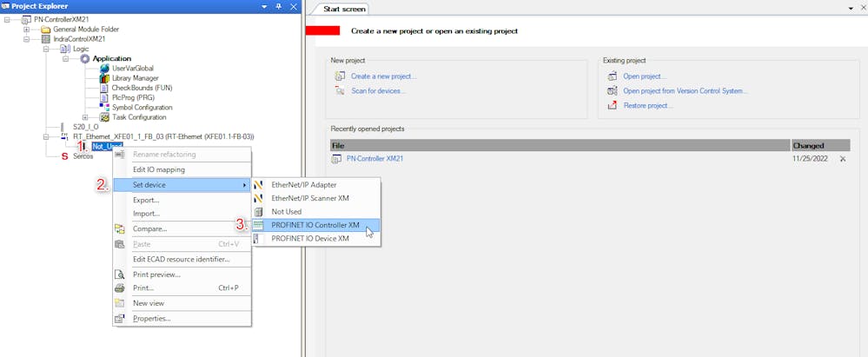Image resolution: width=868 pixels, height=357 pixels.
Task: Select the Sercos tree item
Action: click(83, 156)
